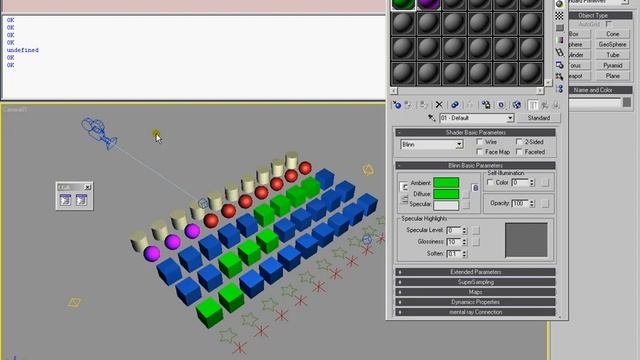This screenshot has height=360, width=640.
Task: Click right arrow of sample slots scrollbar
Action: click(x=540, y=91)
